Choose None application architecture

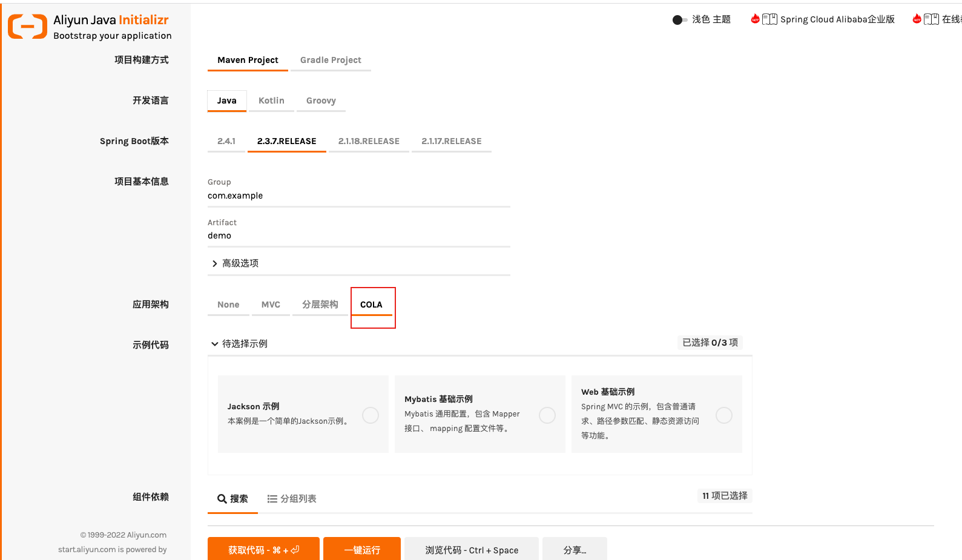click(x=228, y=305)
